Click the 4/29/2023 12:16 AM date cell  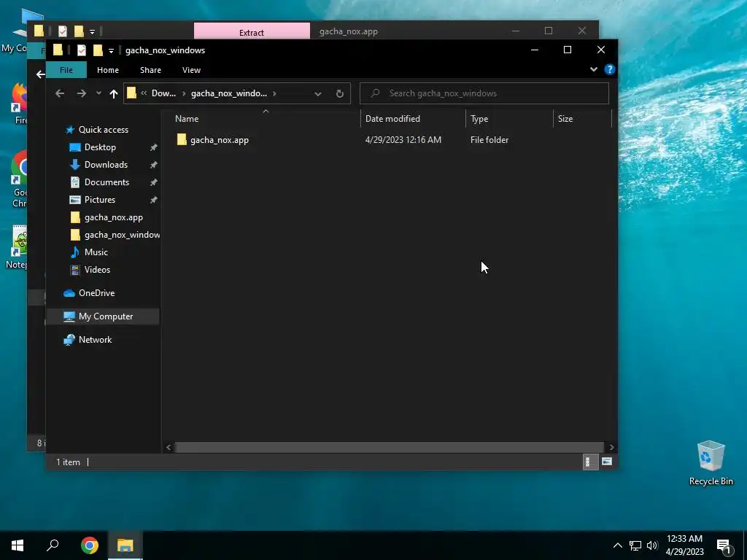[403, 140]
